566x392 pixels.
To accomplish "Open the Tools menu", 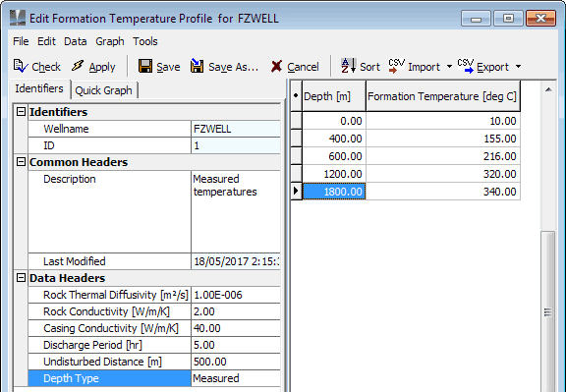I will [144, 41].
